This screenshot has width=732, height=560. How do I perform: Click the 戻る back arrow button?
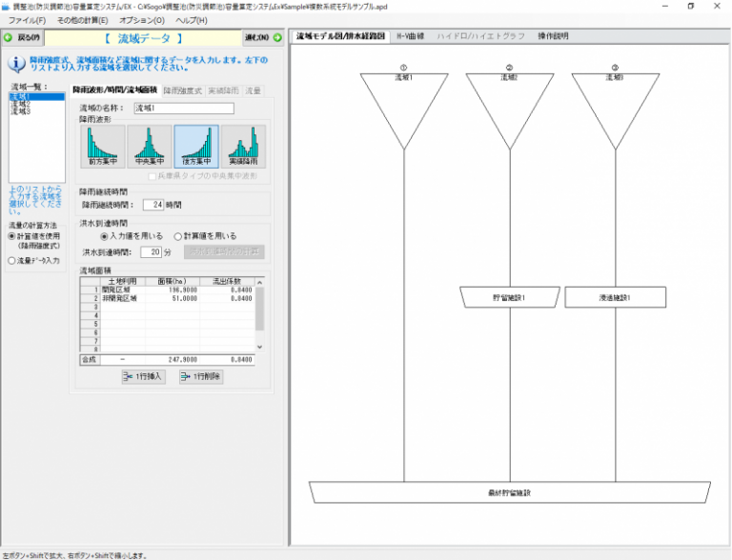pos(23,38)
